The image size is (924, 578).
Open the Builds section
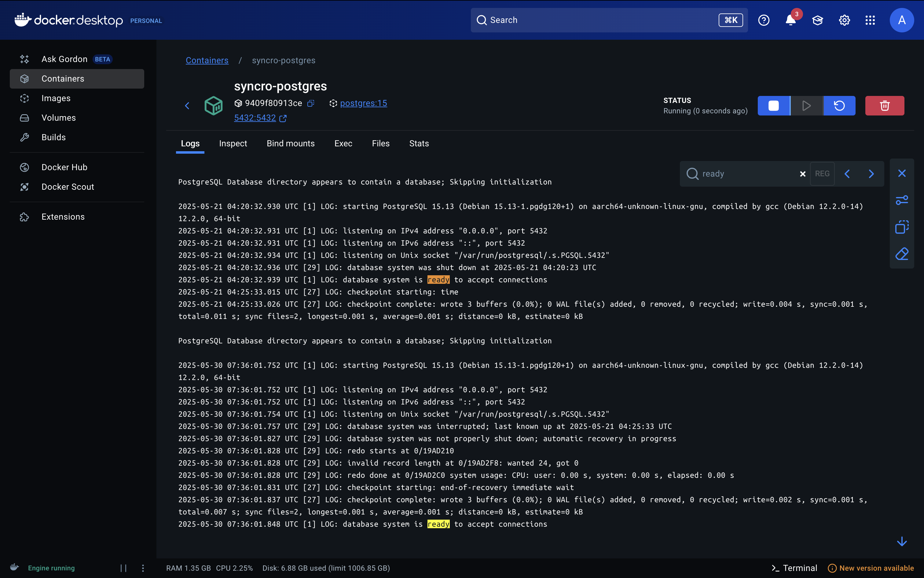(76, 137)
